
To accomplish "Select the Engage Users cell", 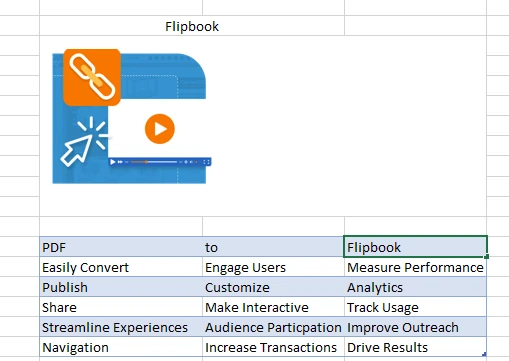I will coord(273,267).
